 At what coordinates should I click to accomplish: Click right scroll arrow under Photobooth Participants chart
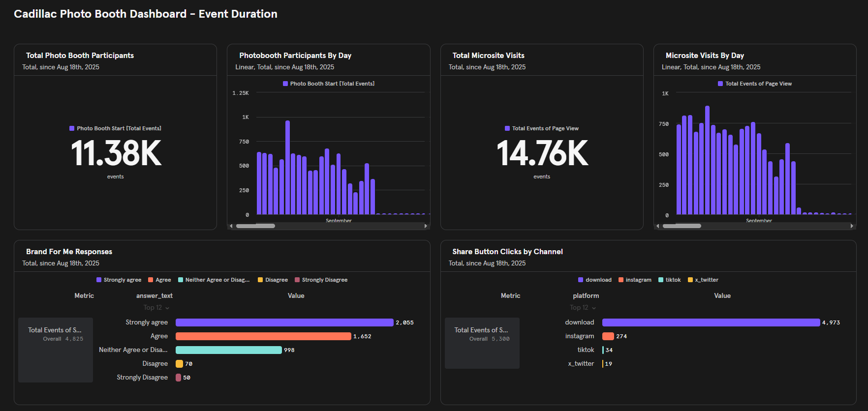426,226
